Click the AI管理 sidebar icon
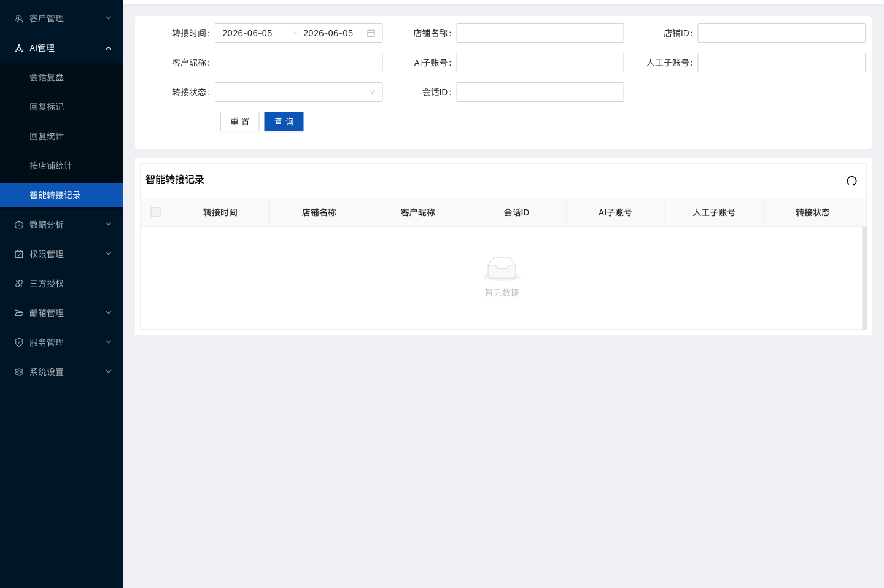Screen dimensions: 884x588 19,48
